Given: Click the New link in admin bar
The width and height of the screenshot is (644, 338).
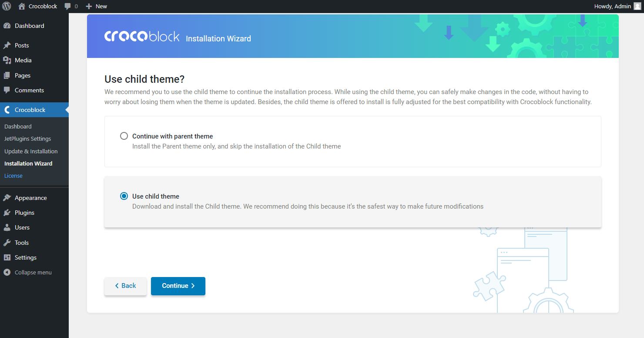Looking at the screenshot, I should tap(101, 7).
